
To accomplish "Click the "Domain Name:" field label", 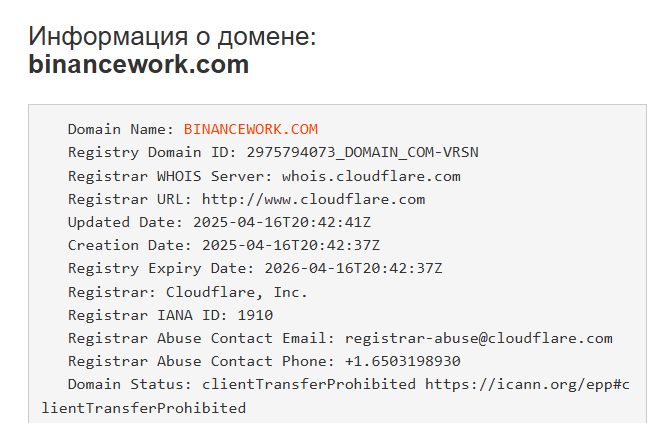I will tap(121, 130).
